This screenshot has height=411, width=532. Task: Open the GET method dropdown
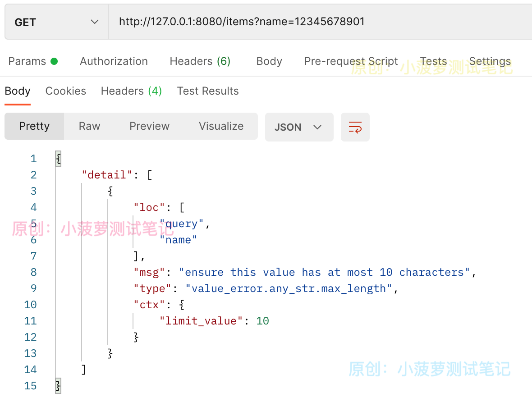(x=57, y=22)
